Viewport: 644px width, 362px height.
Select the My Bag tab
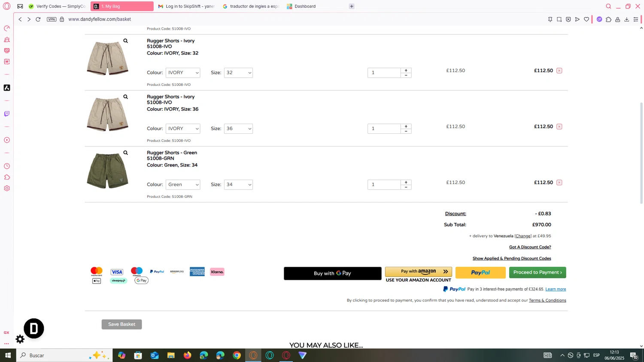[122, 6]
